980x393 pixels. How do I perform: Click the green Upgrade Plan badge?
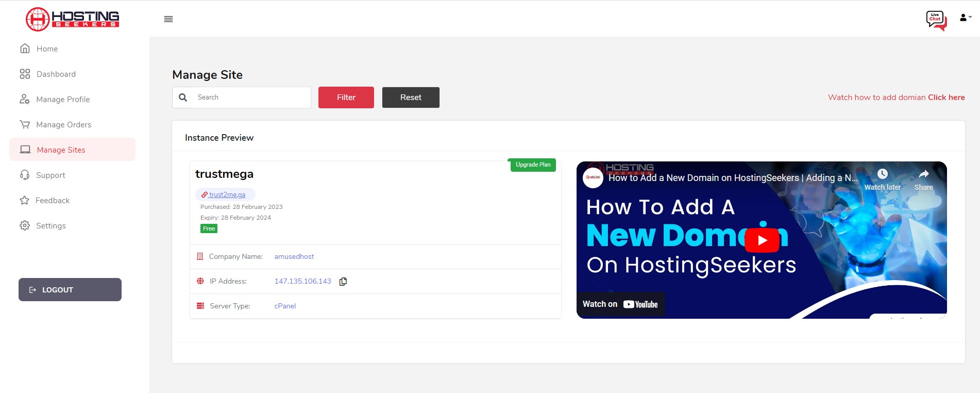pyautogui.click(x=533, y=165)
